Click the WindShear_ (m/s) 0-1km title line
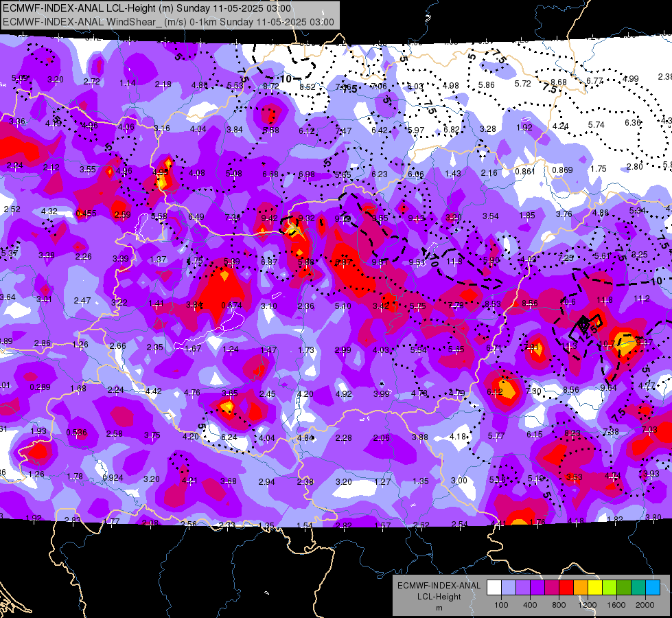 coord(168,22)
